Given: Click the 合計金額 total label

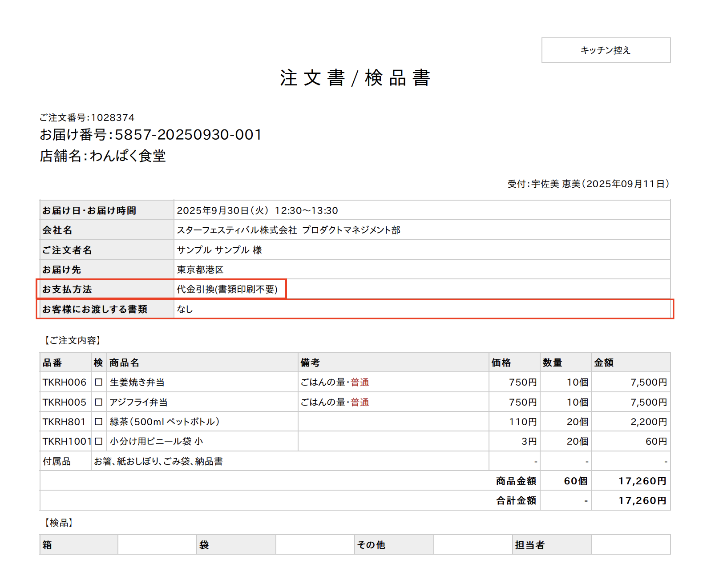Looking at the screenshot, I should (516, 500).
